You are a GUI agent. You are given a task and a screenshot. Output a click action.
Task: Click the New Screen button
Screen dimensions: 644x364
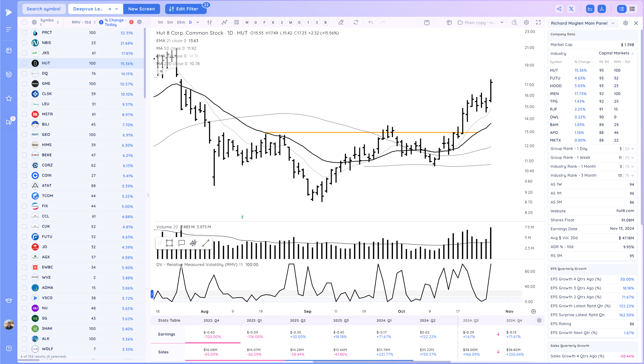click(141, 9)
